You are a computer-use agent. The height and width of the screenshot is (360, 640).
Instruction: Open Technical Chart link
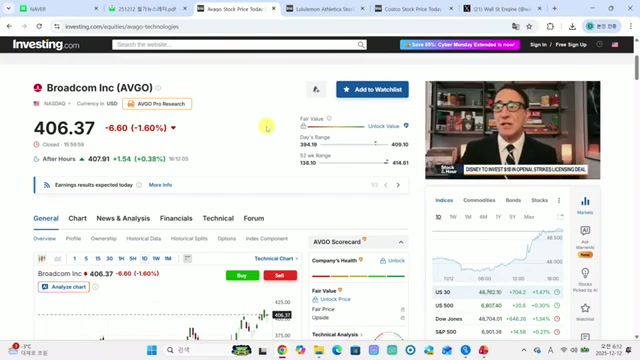[276, 258]
